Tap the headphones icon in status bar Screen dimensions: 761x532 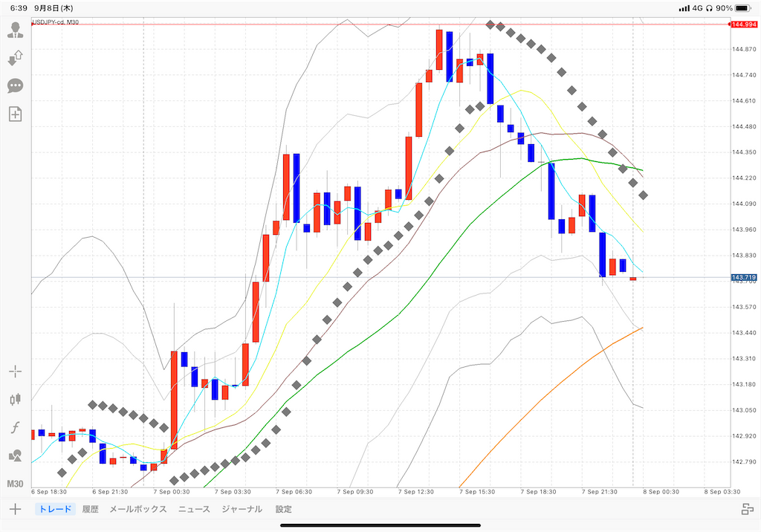pos(709,8)
